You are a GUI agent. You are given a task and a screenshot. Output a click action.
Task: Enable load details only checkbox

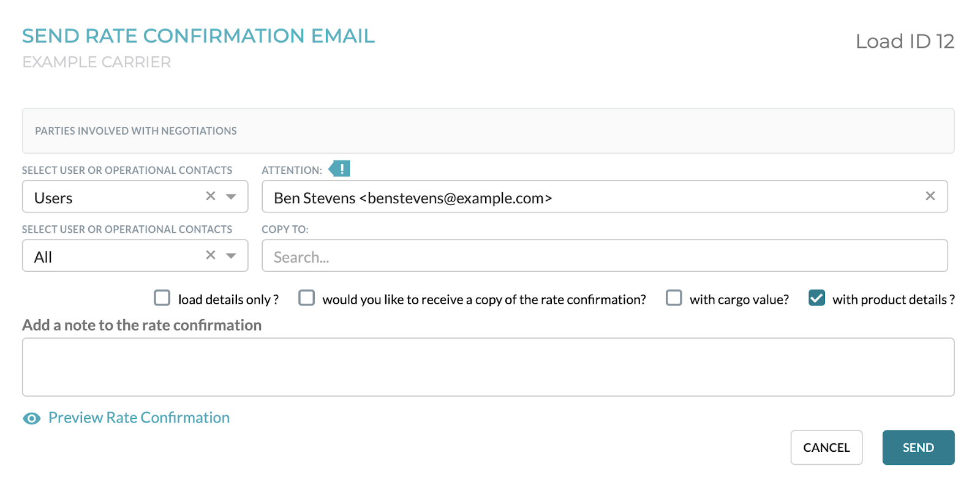(162, 298)
